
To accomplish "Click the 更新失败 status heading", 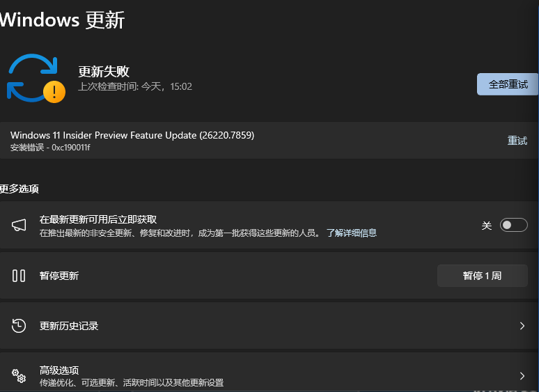I will pos(104,72).
